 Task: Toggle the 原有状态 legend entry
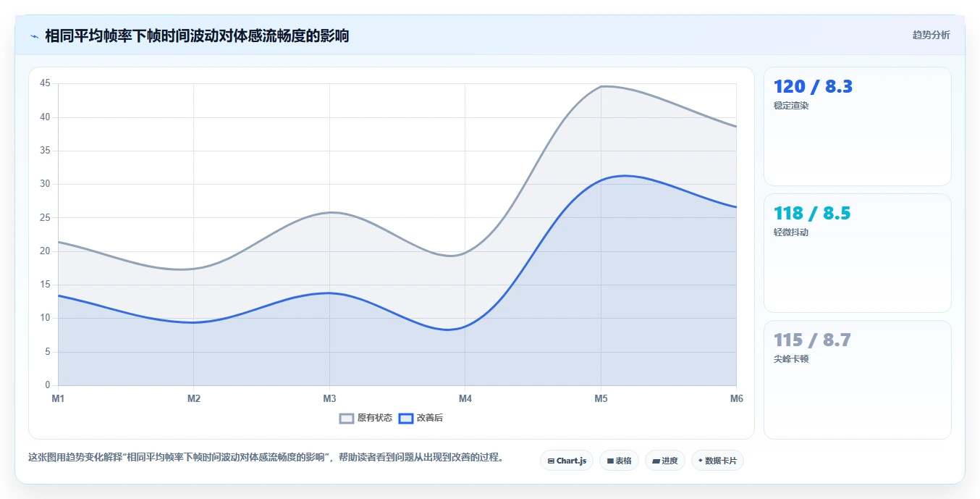366,418
